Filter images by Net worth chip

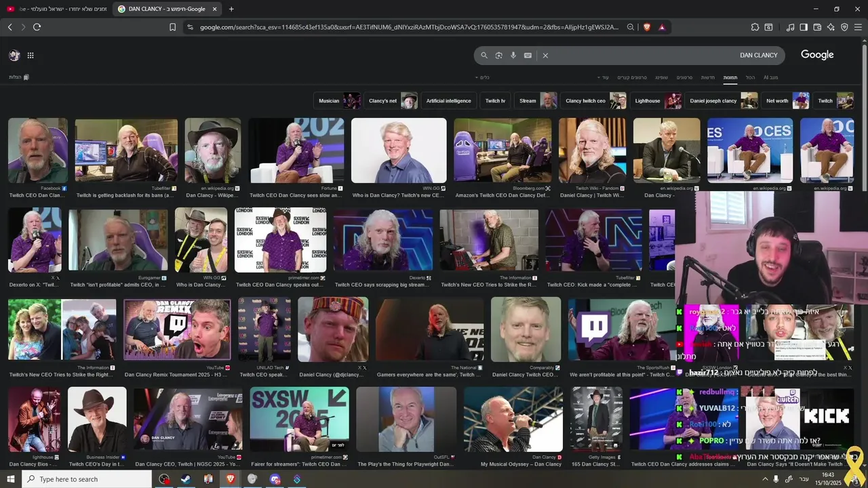[786, 101]
